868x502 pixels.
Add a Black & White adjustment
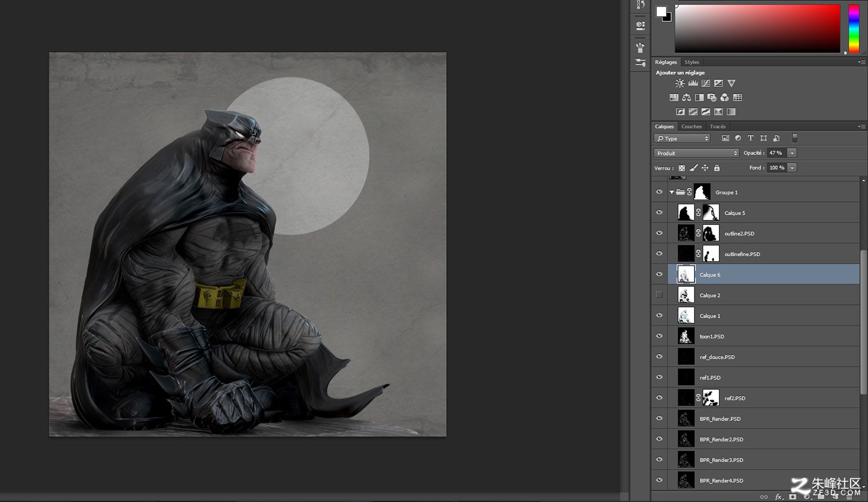click(699, 97)
